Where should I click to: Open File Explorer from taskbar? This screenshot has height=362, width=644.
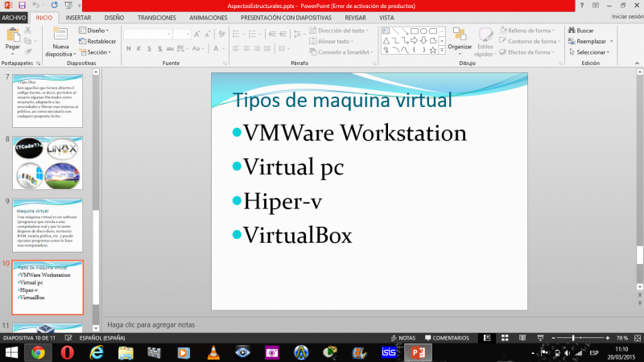coord(126,352)
